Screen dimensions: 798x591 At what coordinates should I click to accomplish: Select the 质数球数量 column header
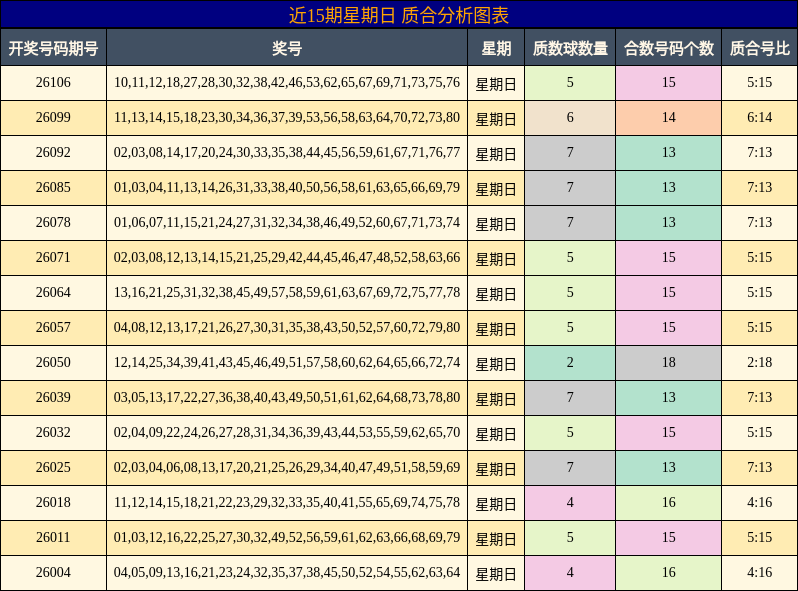click(570, 48)
